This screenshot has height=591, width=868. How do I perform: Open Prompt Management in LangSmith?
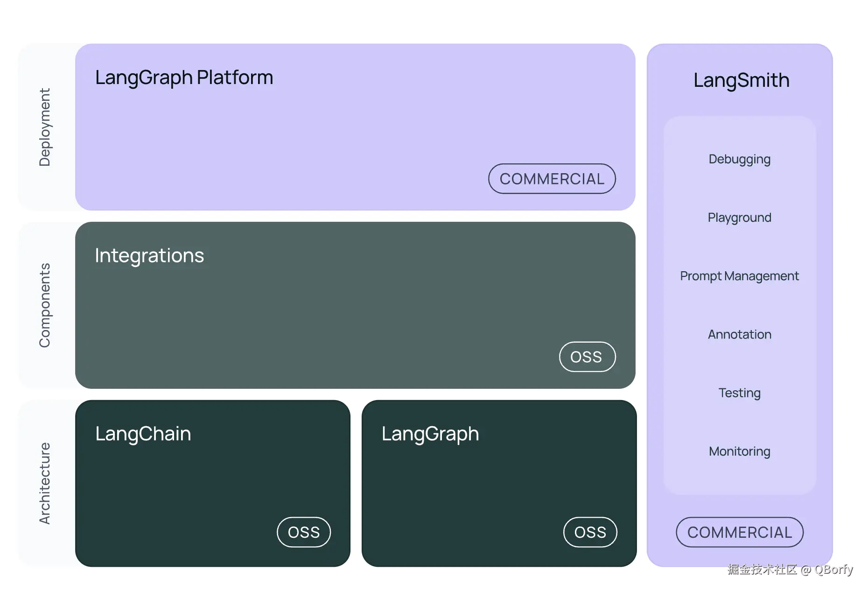pyautogui.click(x=739, y=276)
